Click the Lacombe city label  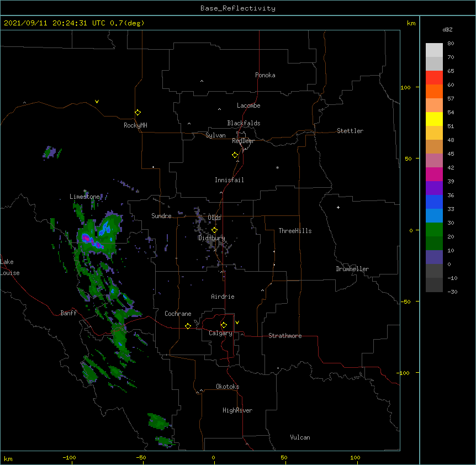click(x=248, y=105)
